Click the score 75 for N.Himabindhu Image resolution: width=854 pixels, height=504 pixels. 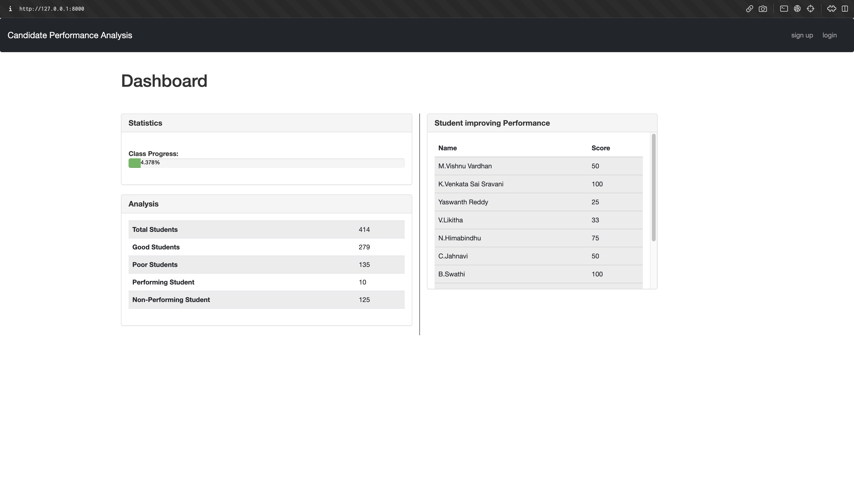click(595, 238)
